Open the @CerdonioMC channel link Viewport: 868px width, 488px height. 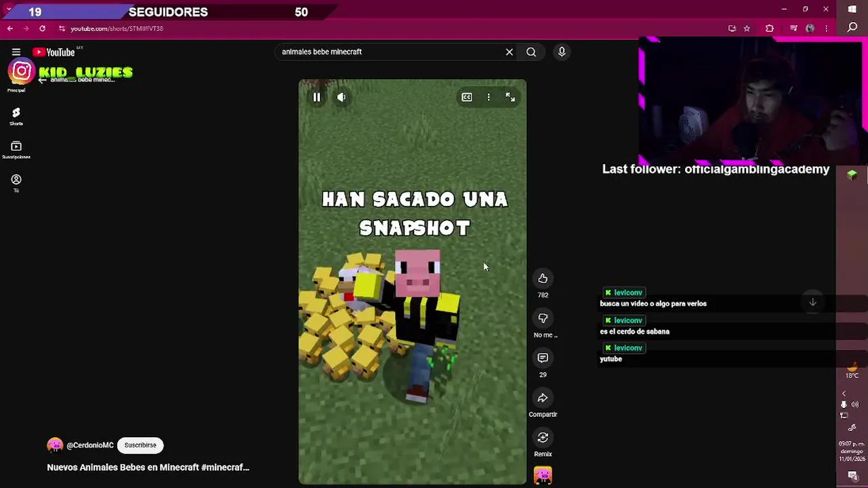(x=90, y=445)
